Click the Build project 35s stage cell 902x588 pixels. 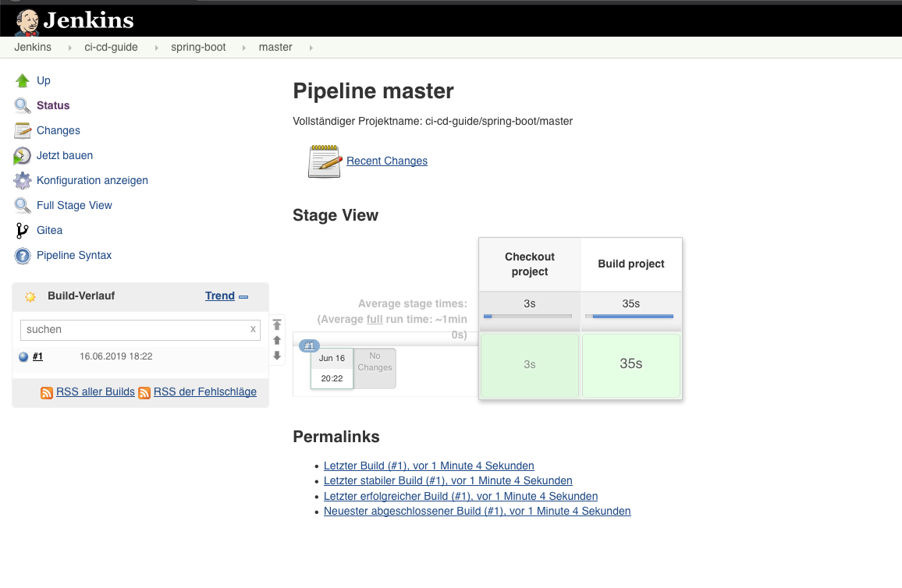(630, 364)
